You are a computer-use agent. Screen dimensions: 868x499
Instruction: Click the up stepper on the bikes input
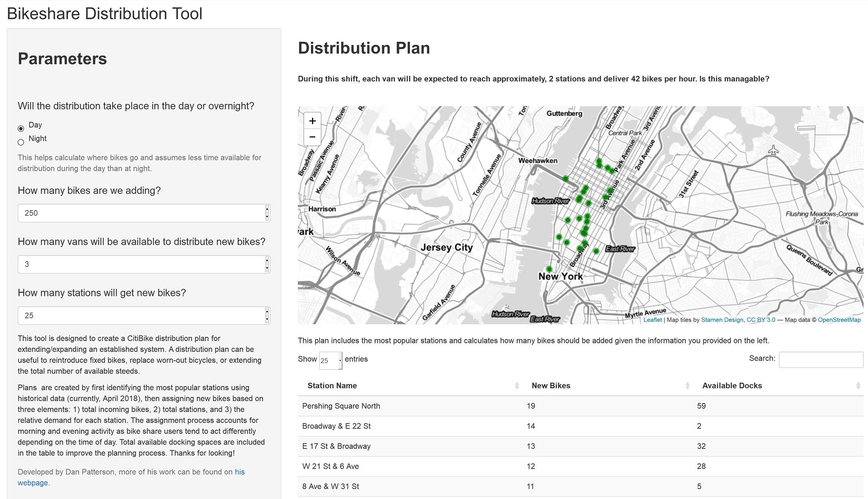(267, 209)
